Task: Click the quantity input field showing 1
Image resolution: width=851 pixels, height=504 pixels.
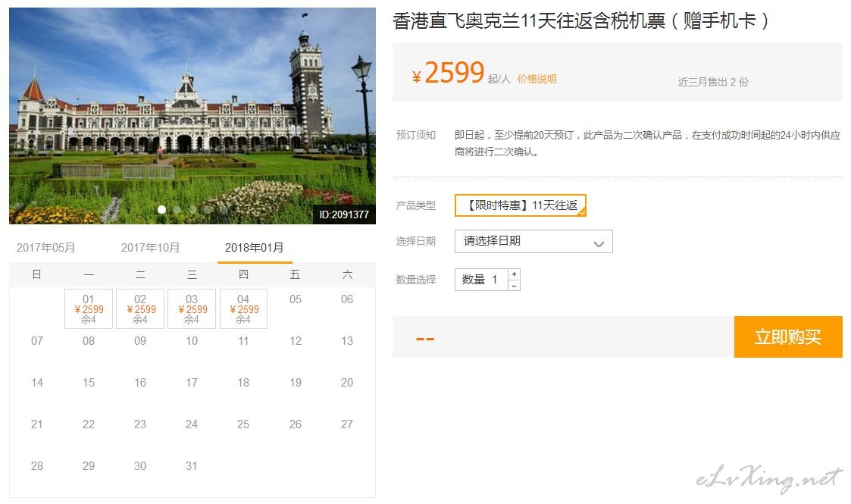Action: [x=481, y=280]
